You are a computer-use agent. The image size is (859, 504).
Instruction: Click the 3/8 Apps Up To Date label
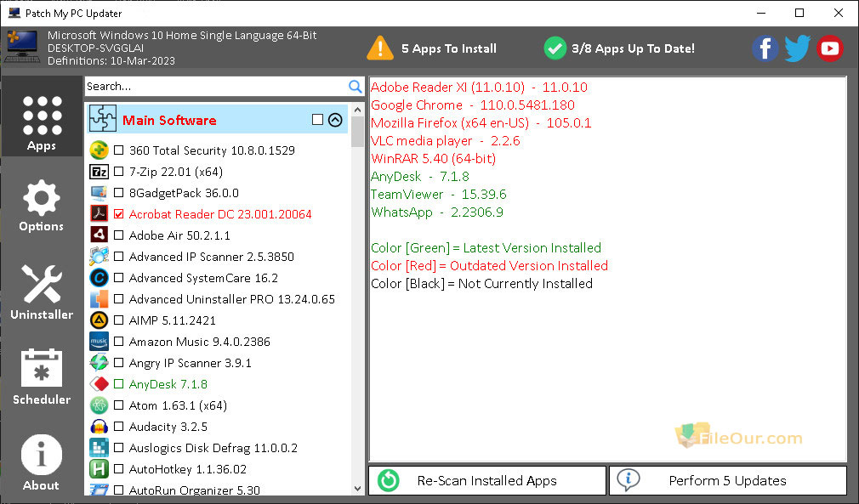click(x=633, y=48)
